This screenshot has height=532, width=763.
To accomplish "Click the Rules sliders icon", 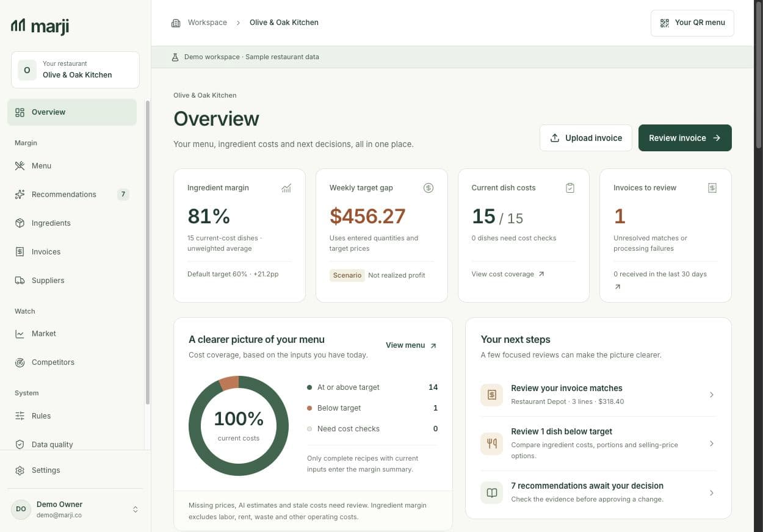I will (x=20, y=416).
